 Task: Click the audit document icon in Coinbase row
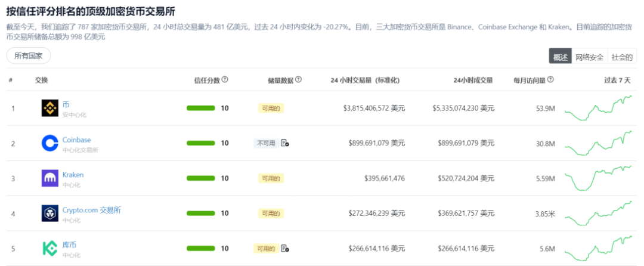[284, 143]
